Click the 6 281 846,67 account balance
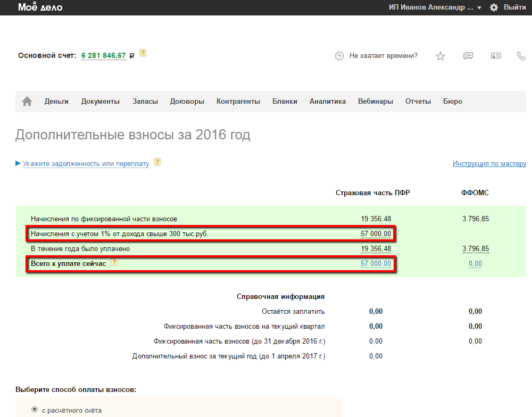 pyautogui.click(x=103, y=55)
